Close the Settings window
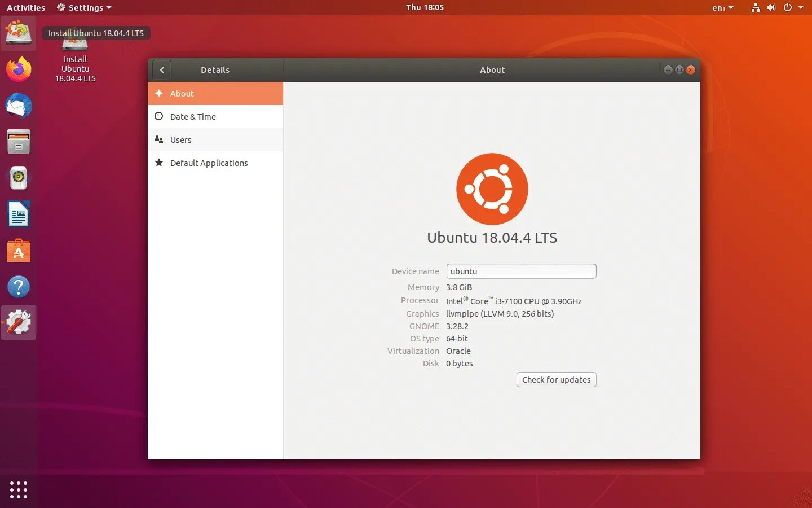This screenshot has height=508, width=812. point(691,70)
